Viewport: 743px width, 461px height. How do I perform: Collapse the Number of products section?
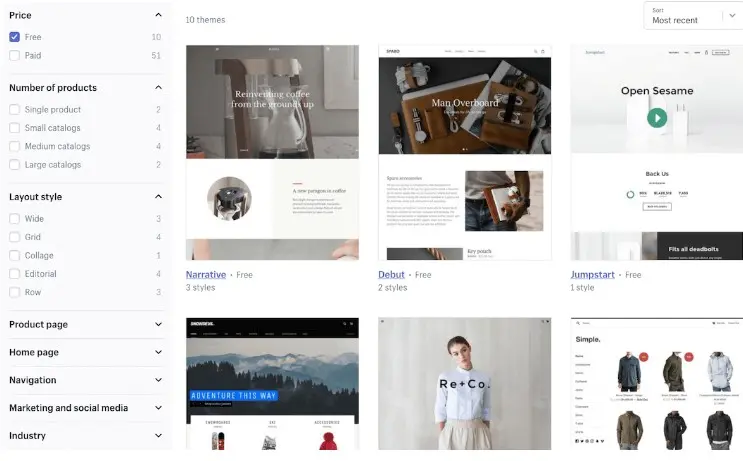point(158,88)
